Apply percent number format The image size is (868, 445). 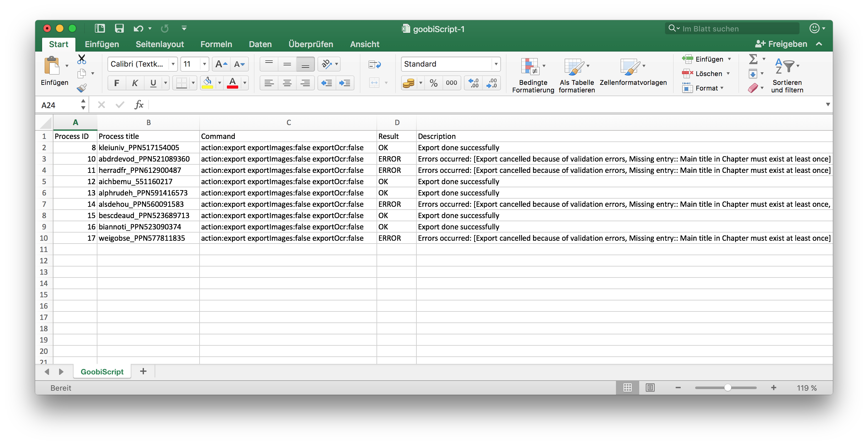pos(434,83)
